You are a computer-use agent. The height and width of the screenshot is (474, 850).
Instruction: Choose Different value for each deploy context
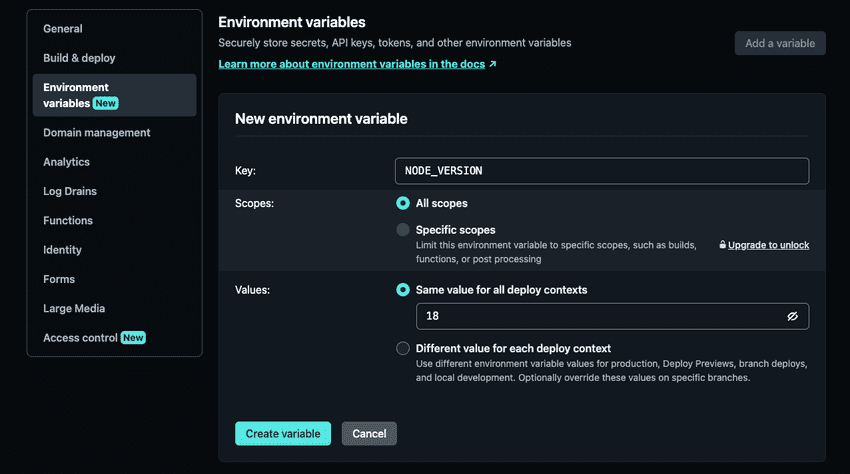pos(403,348)
